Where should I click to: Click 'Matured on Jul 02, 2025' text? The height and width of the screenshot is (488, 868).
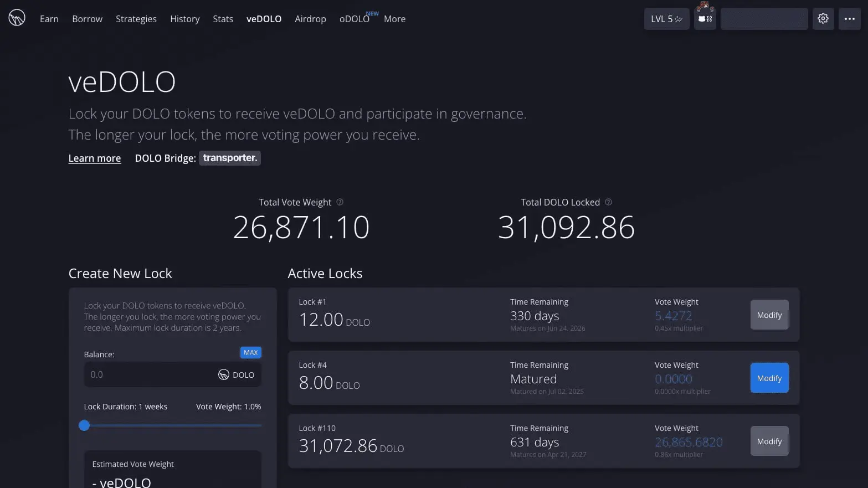547,392
